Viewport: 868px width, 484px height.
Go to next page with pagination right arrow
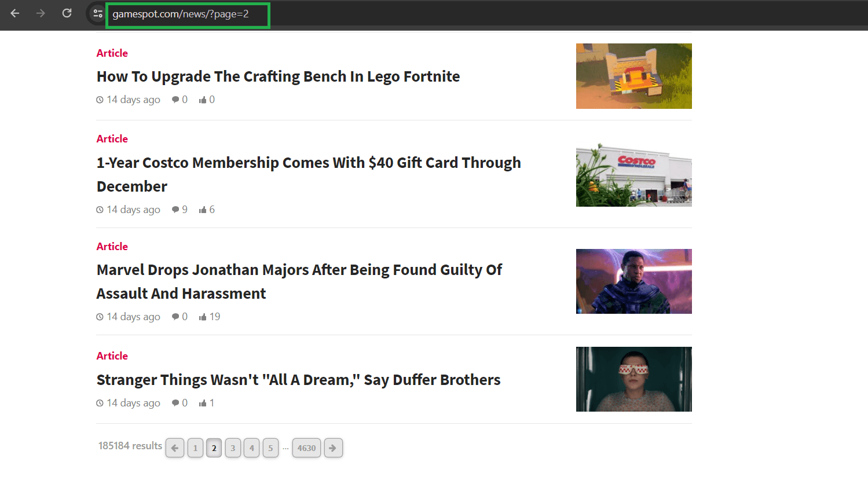pos(333,448)
